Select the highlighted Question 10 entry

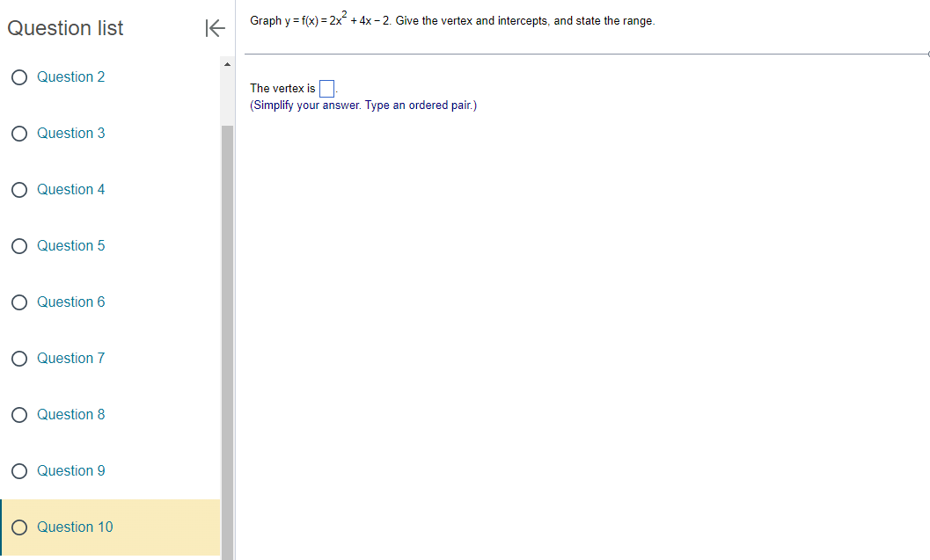(x=75, y=527)
